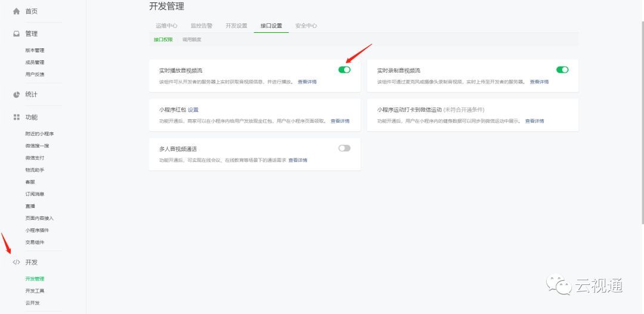Select 开发管理 in the sidebar
This screenshot has width=644, height=314.
35,279
